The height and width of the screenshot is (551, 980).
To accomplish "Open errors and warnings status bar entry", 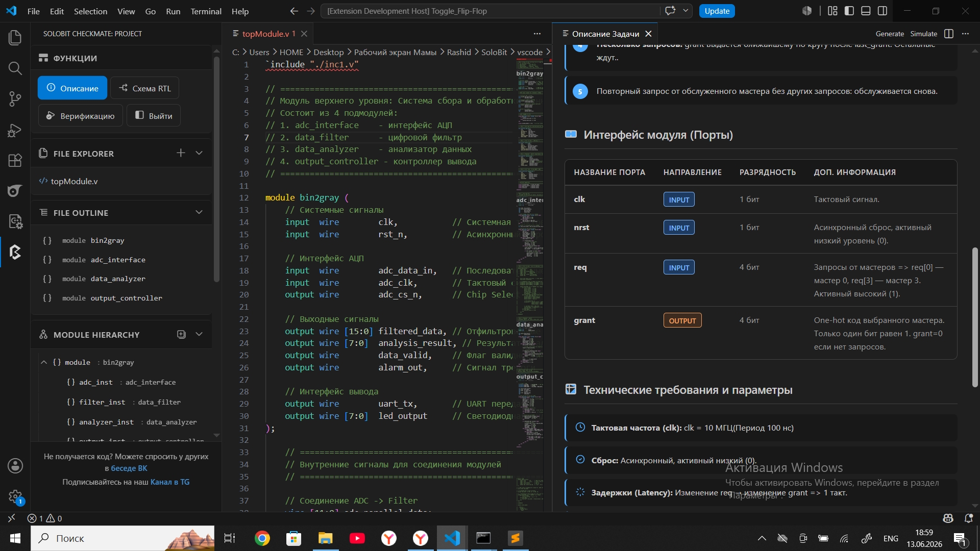I will tap(45, 518).
